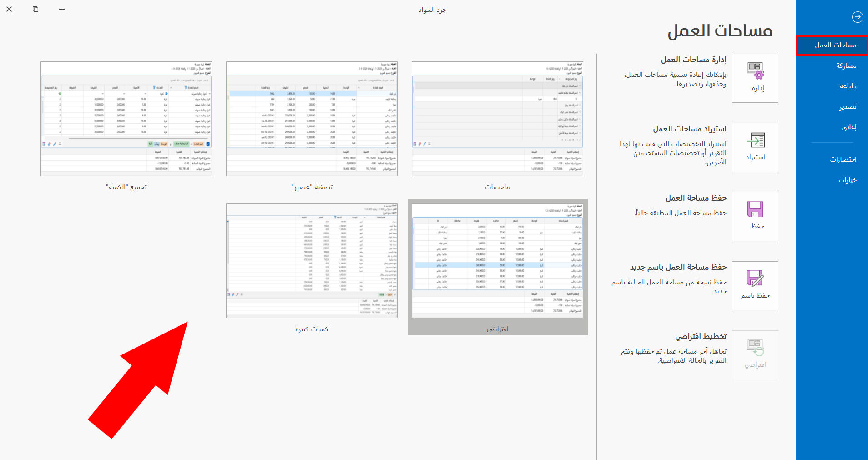Click the import workspaces (استيراد) icon

pos(755,147)
